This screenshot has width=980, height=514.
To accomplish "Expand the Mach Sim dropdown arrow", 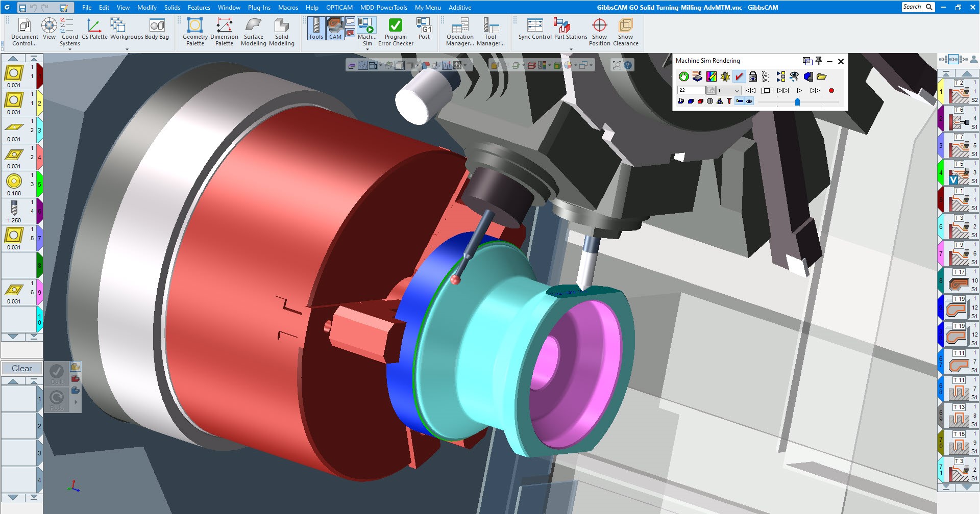I will [x=367, y=49].
